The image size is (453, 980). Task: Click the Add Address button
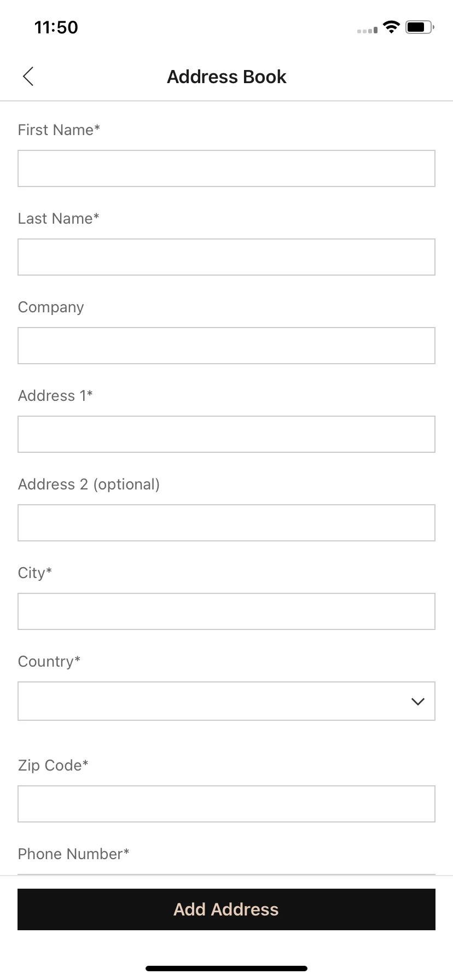point(226,909)
